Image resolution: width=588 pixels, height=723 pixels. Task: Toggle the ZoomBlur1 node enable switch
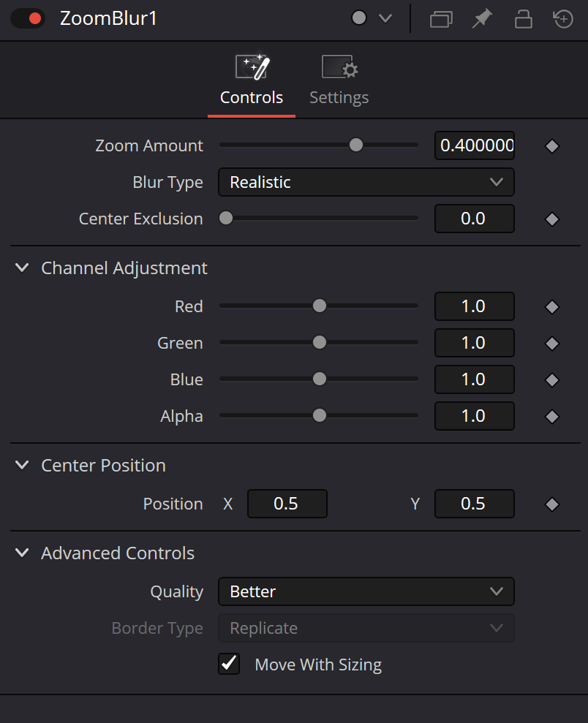[x=28, y=19]
